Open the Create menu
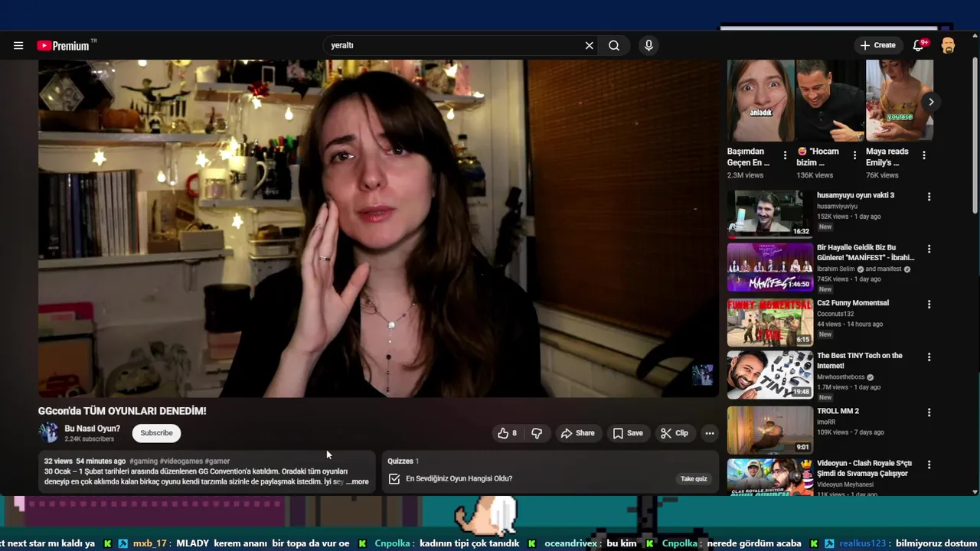The width and height of the screenshot is (980, 551). tap(877, 45)
